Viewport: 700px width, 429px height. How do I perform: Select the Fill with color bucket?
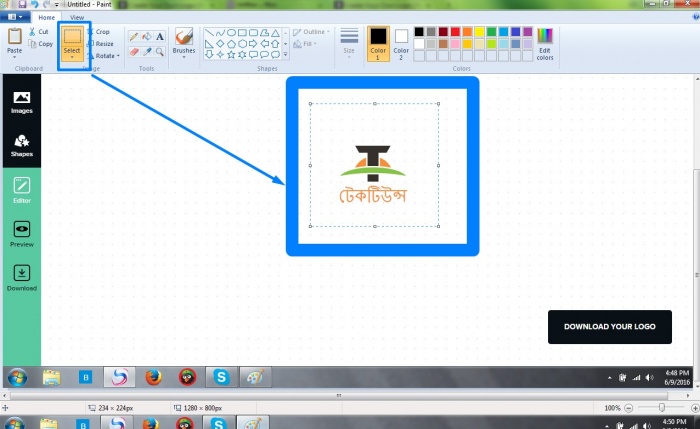pyautogui.click(x=146, y=37)
